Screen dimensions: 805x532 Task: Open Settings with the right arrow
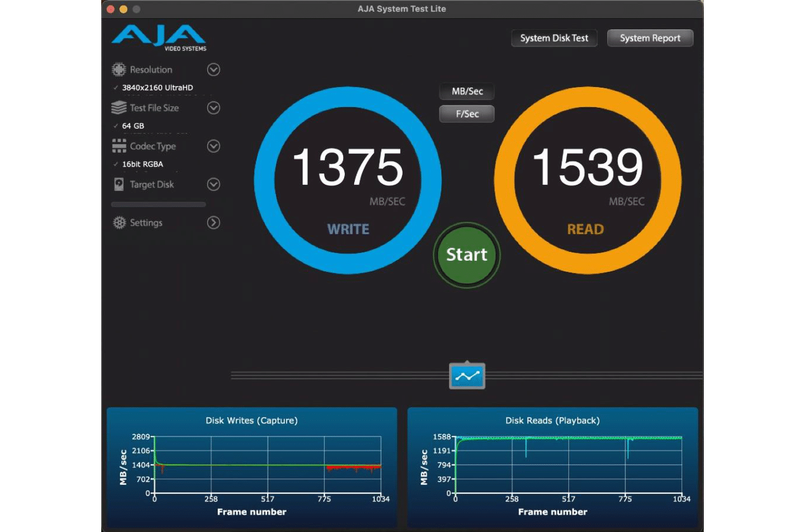click(214, 222)
